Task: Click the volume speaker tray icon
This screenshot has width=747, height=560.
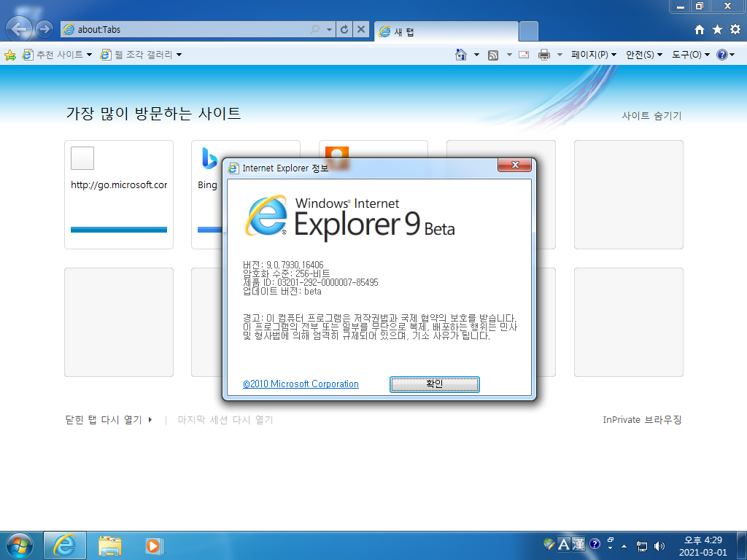Action: point(659,546)
